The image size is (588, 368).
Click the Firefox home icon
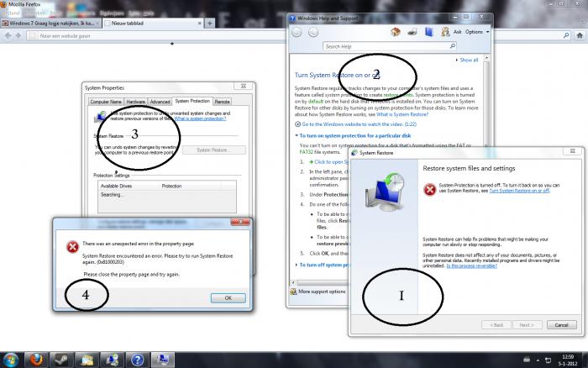click(580, 35)
